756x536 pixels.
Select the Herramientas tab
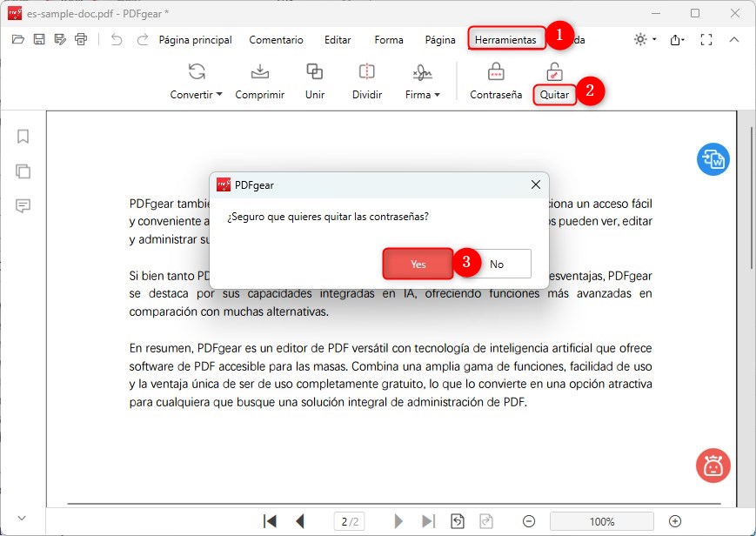(505, 40)
